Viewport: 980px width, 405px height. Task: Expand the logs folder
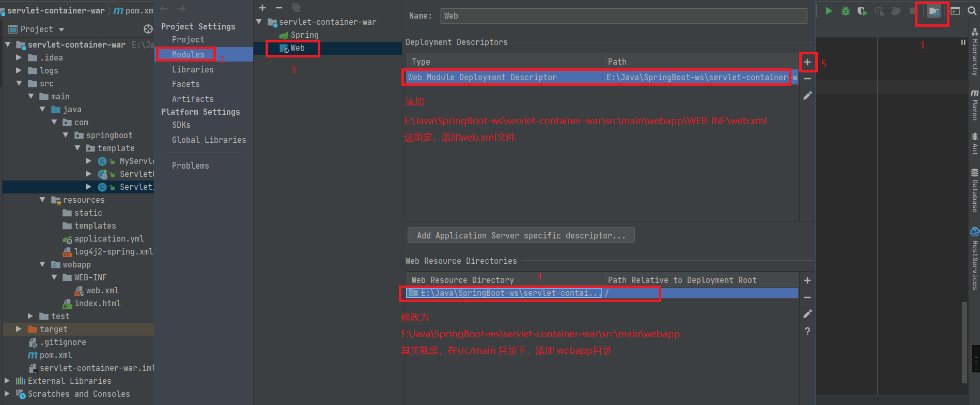(x=19, y=70)
